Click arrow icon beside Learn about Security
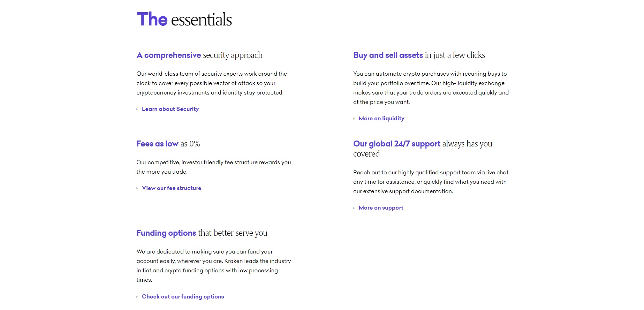Screen dimensions: 644x310 click(x=137, y=109)
